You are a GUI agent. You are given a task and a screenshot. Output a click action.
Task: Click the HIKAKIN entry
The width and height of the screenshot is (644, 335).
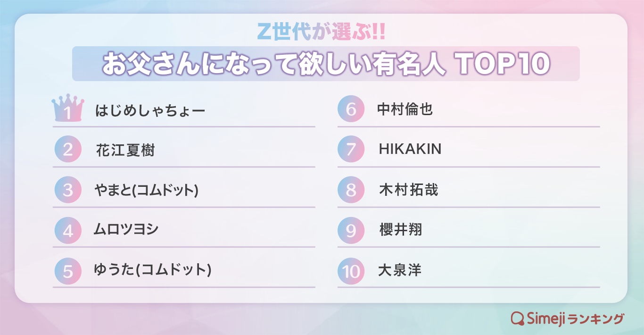(x=410, y=149)
